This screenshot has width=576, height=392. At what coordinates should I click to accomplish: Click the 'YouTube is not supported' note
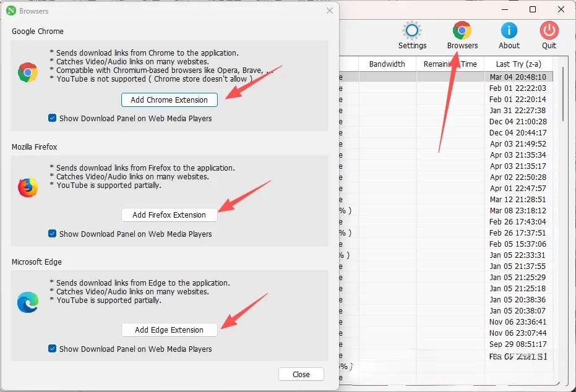click(152, 79)
